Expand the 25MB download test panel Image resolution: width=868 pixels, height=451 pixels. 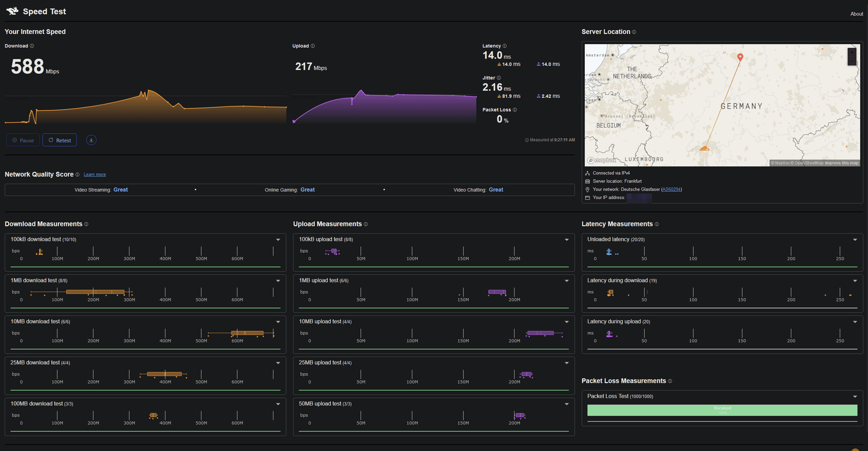click(278, 363)
